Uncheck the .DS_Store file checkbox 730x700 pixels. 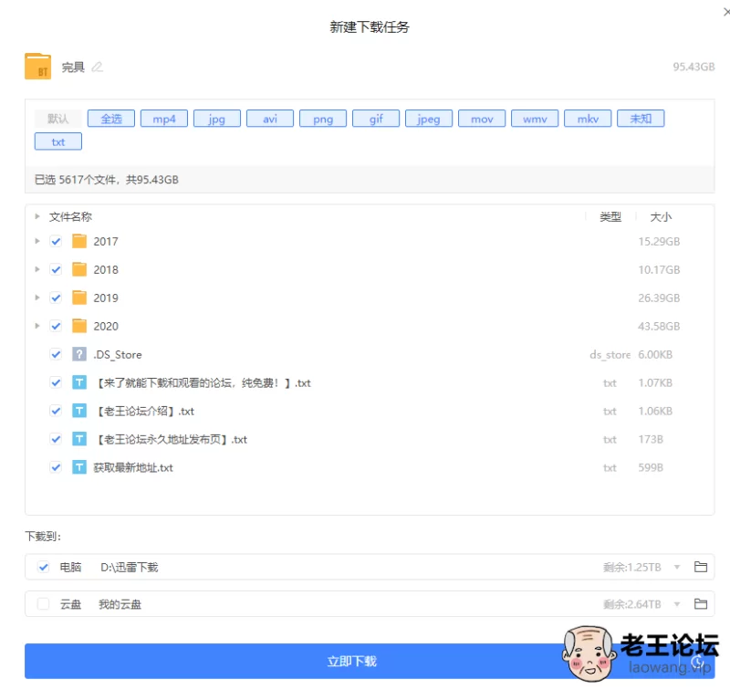point(56,354)
